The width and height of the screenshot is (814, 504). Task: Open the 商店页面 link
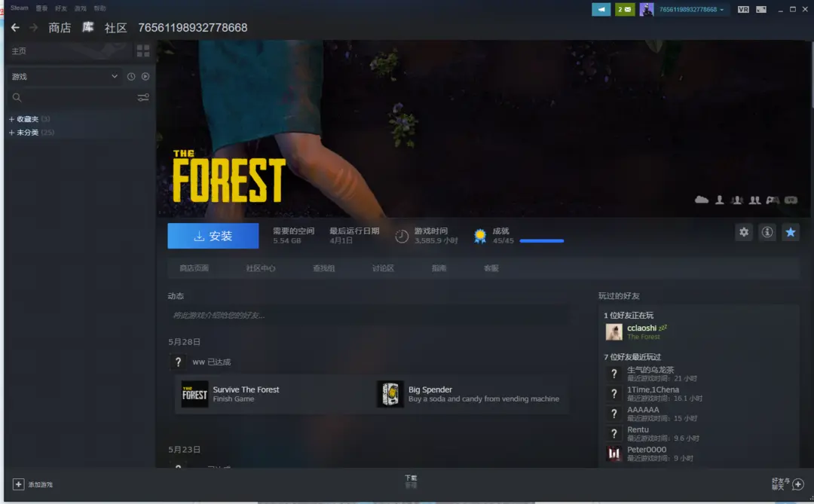point(194,268)
